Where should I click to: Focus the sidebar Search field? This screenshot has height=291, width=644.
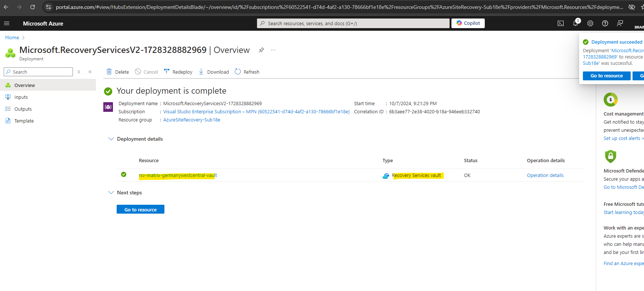pos(38,72)
